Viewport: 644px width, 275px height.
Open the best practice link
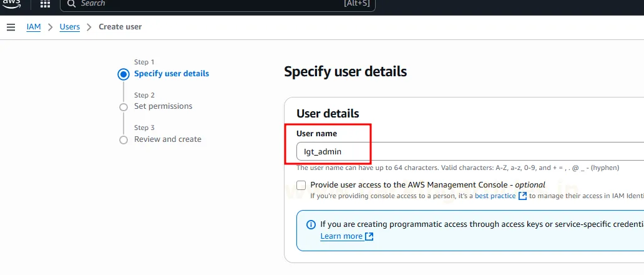pyautogui.click(x=495, y=196)
